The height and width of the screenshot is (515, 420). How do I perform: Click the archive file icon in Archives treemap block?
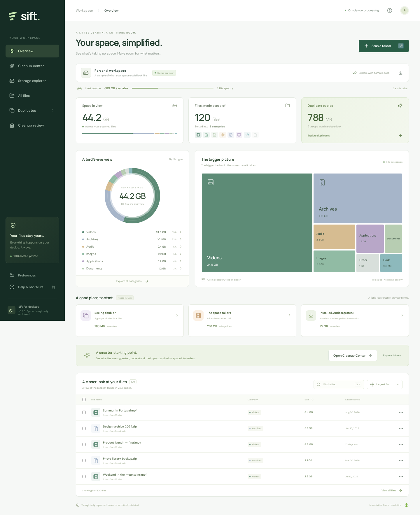[x=322, y=182]
